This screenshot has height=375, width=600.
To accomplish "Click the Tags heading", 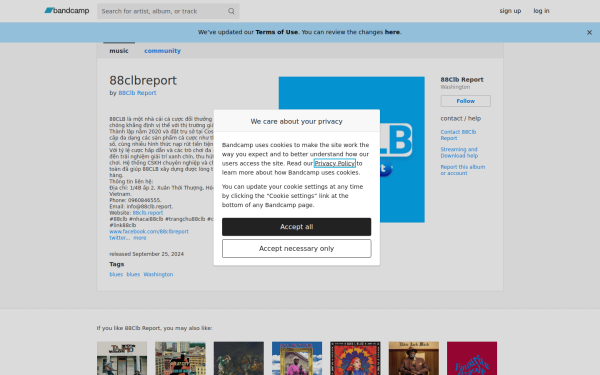I will coord(117,264).
